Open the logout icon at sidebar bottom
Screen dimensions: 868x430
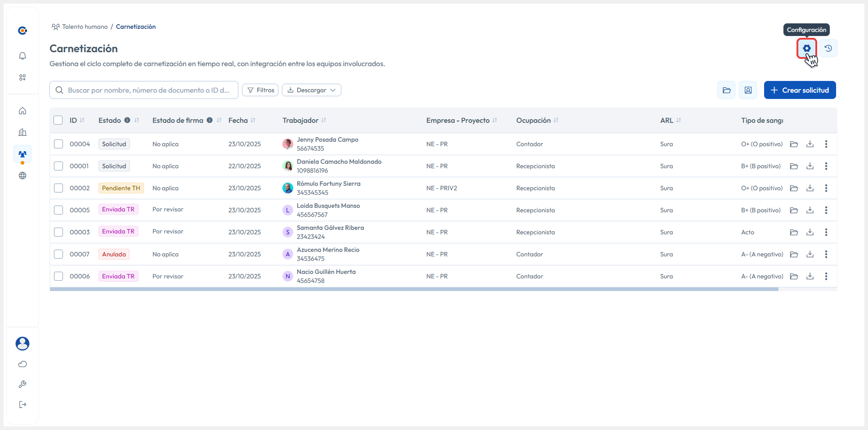point(22,404)
